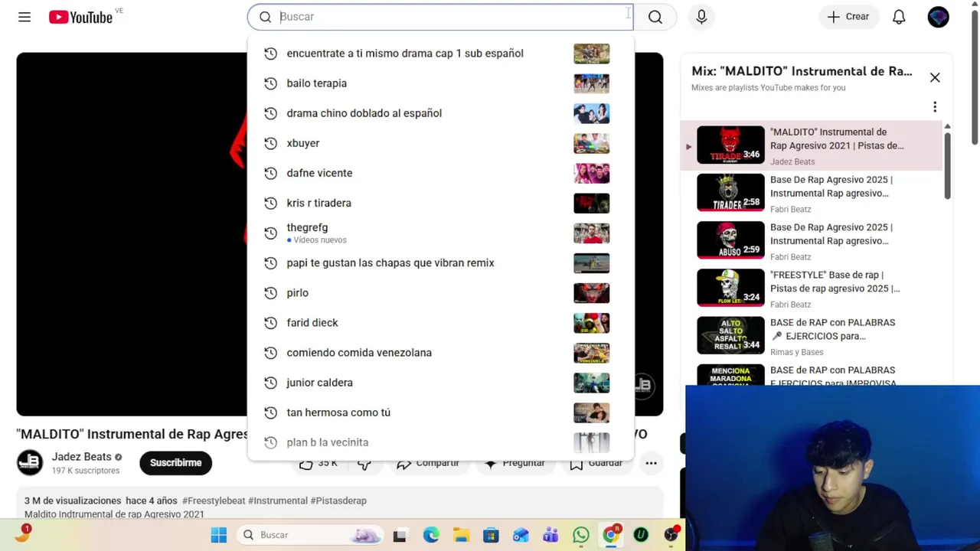Click the #Instrumental hashtag
The width and height of the screenshot is (980, 551).
point(278,500)
